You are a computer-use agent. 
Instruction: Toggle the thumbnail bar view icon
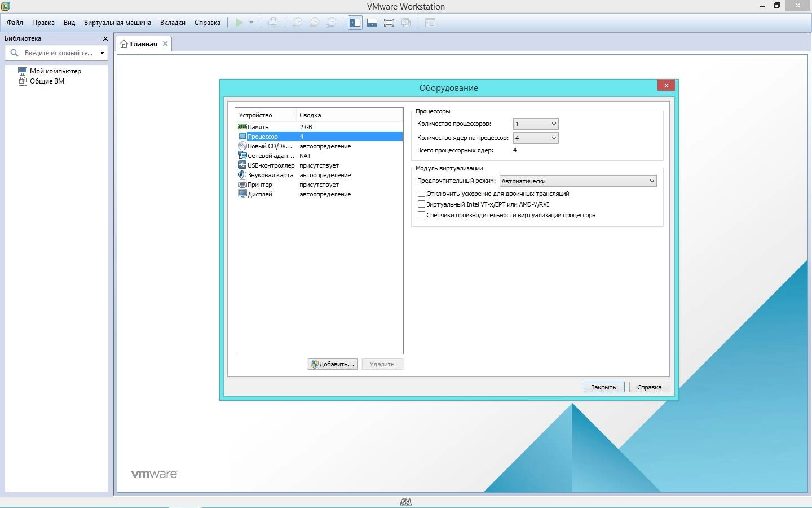click(x=372, y=23)
